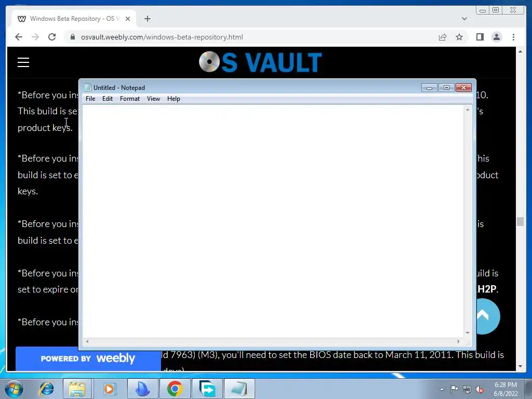Maximize the Notepad window
Viewport: 532px width, 399px height.
(x=446, y=87)
